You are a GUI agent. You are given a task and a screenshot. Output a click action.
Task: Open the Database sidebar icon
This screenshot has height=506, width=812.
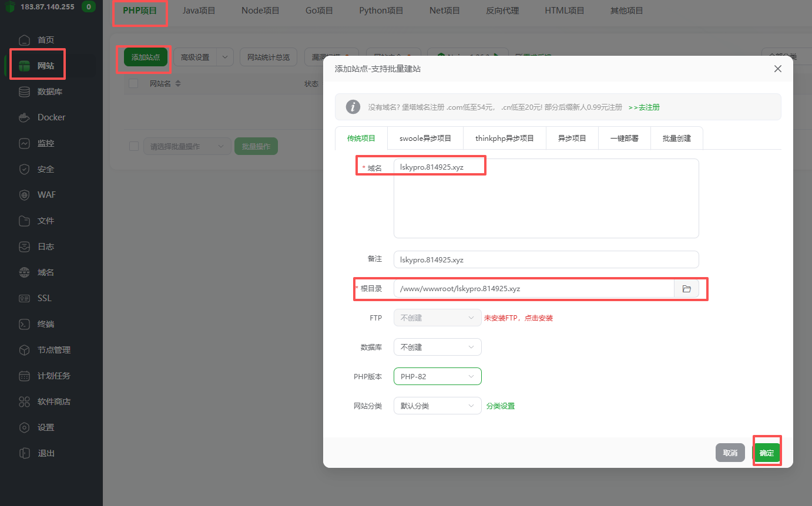24,92
